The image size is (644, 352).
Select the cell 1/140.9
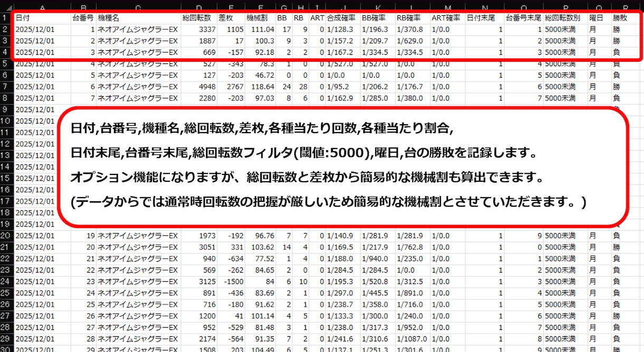point(343,235)
